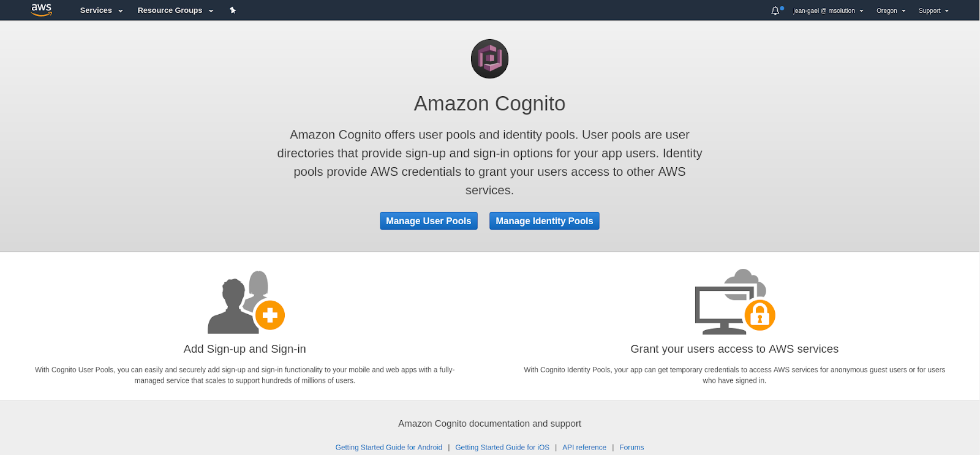Click the Amazon Cognito page title
Image resolution: width=980 pixels, height=455 pixels.
pos(489,103)
